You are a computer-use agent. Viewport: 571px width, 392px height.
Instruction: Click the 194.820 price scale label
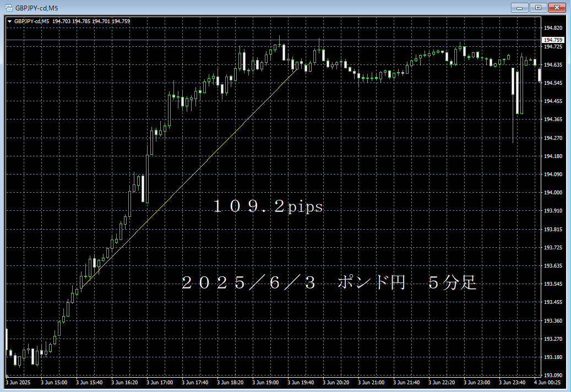(553, 28)
